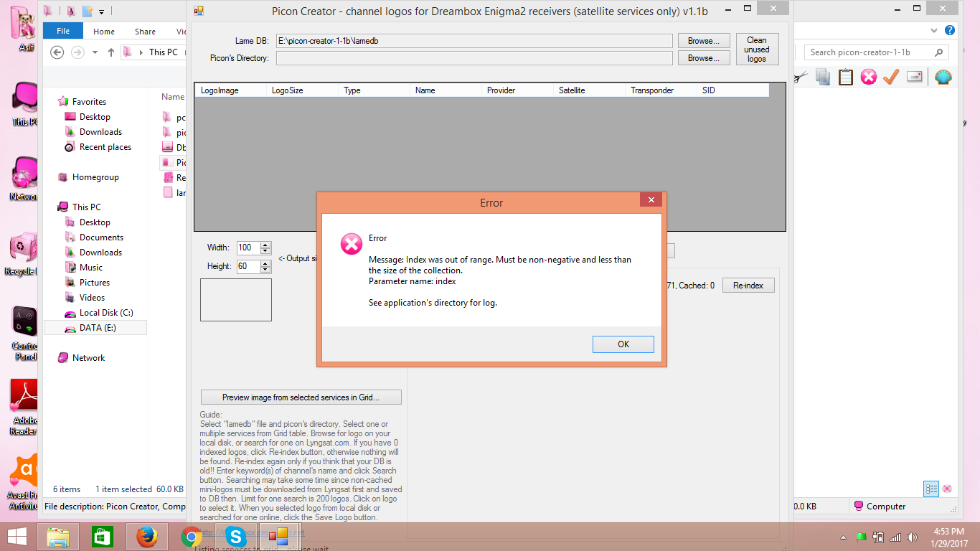Expand the Explorer ribbon chevron
Screen dimensions: 980x551
pyautogui.click(x=934, y=31)
